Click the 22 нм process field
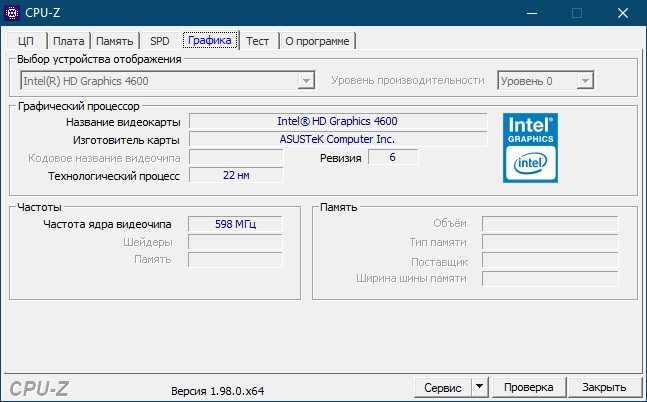Screen dimensions: 647x402 (236, 175)
